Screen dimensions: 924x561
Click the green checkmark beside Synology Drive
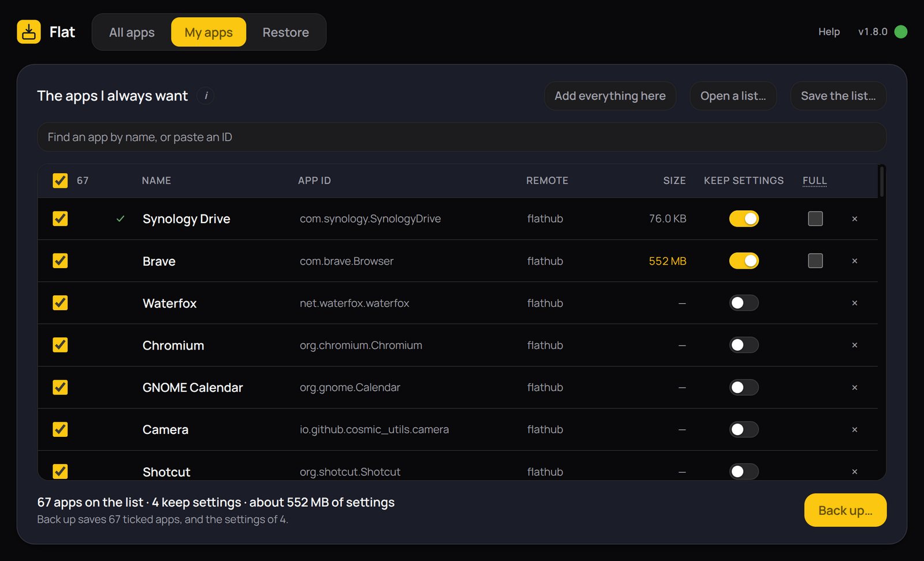(120, 219)
